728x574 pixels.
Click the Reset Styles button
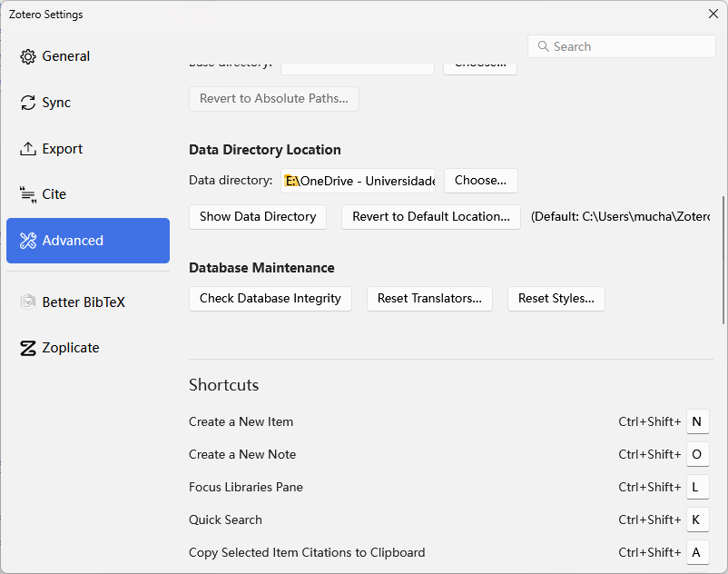pos(556,298)
